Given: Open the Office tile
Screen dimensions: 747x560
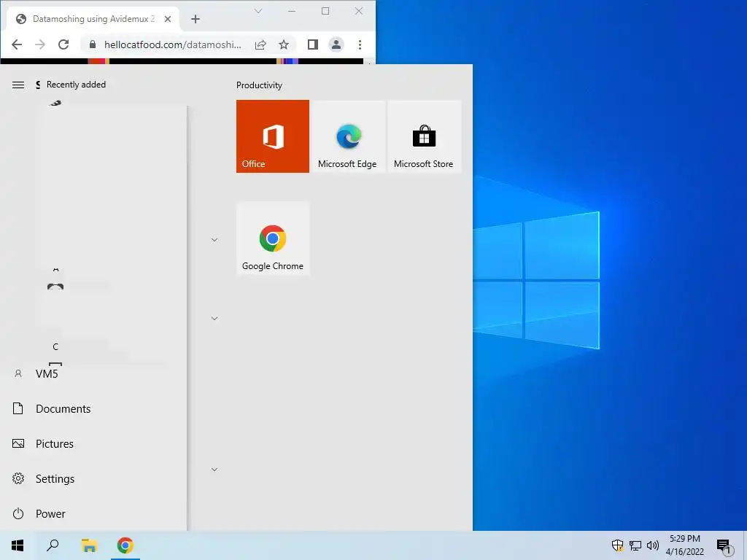Looking at the screenshot, I should [273, 136].
